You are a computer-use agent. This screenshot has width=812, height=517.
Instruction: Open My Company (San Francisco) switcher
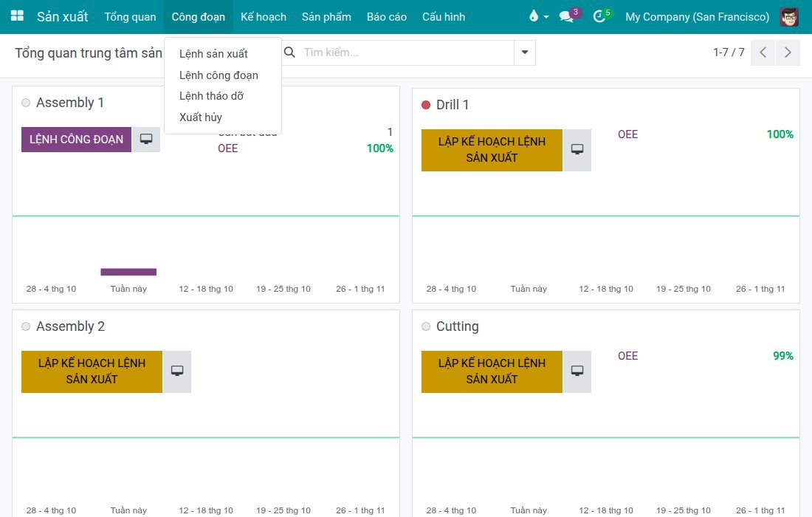point(697,16)
